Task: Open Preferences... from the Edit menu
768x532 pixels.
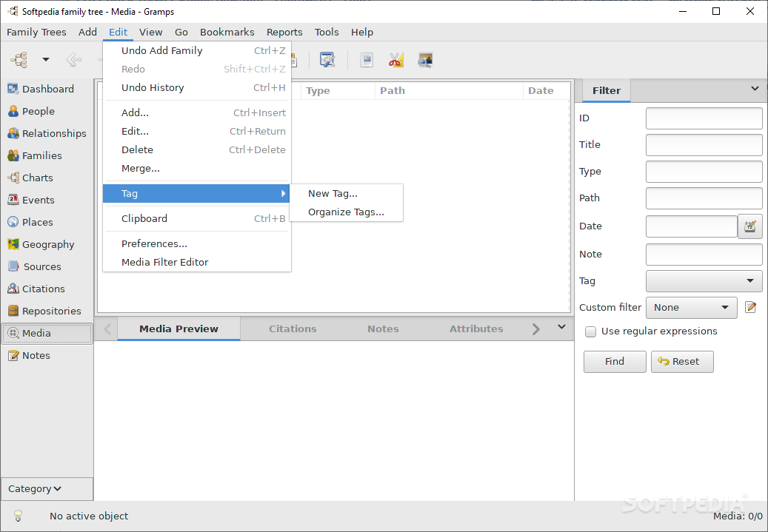Action: coord(197,243)
